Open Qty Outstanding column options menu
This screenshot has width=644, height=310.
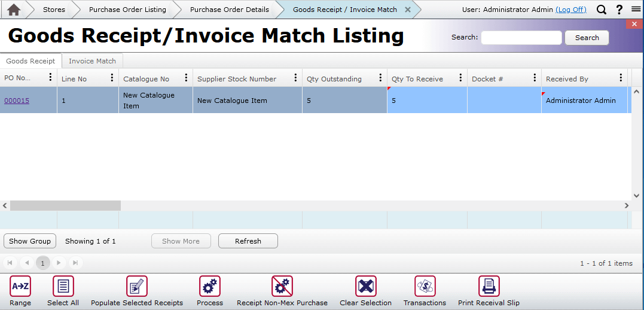point(380,78)
